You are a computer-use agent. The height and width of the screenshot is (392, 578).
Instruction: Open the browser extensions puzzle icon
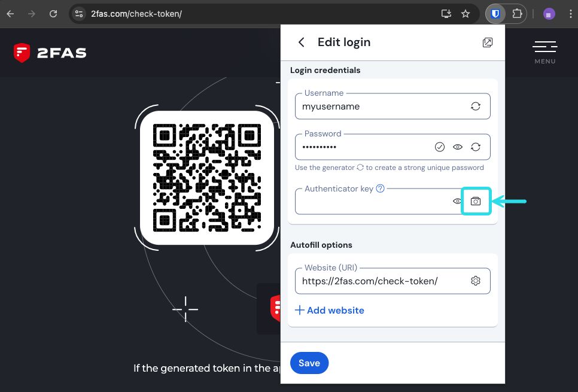[517, 14]
